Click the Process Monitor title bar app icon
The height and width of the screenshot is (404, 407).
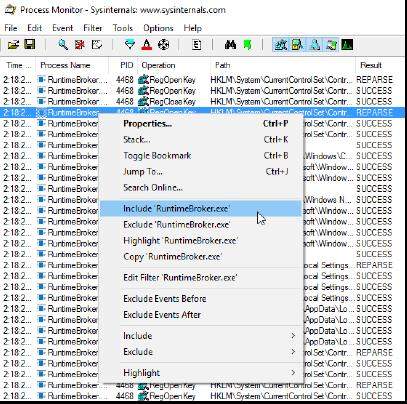[9, 10]
